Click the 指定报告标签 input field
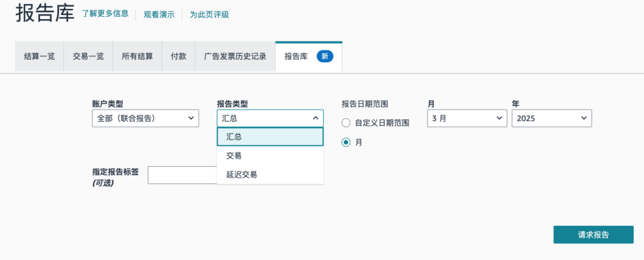 (182, 175)
